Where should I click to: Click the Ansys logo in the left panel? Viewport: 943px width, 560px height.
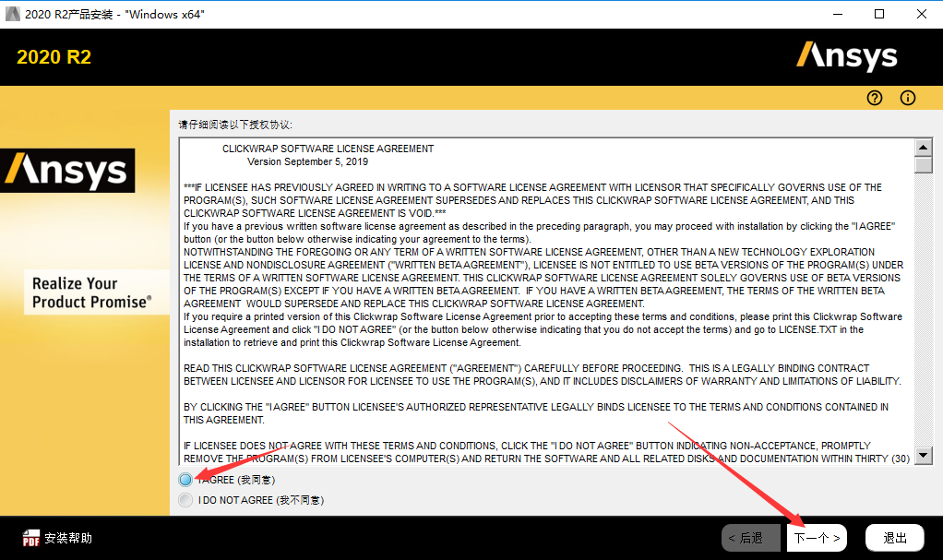(x=67, y=170)
